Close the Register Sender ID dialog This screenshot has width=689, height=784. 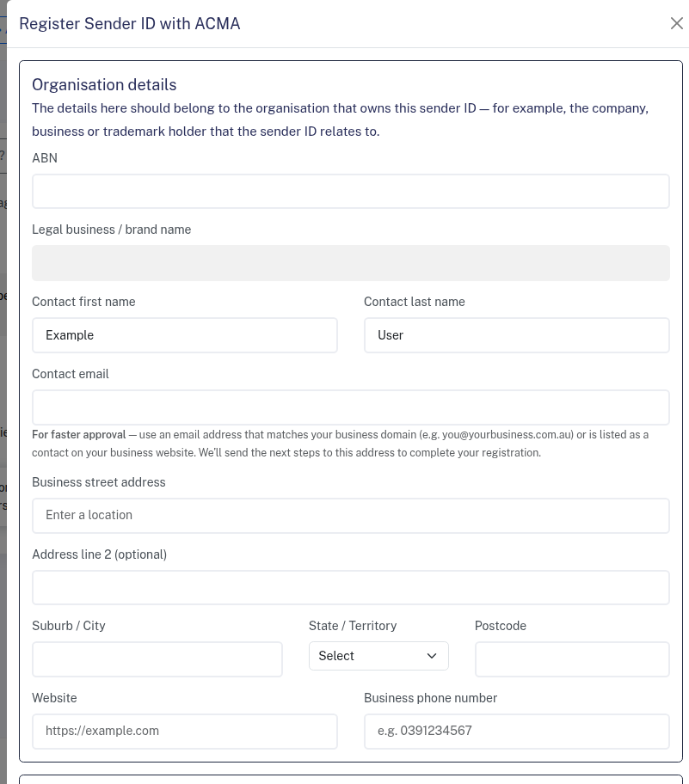(x=676, y=23)
